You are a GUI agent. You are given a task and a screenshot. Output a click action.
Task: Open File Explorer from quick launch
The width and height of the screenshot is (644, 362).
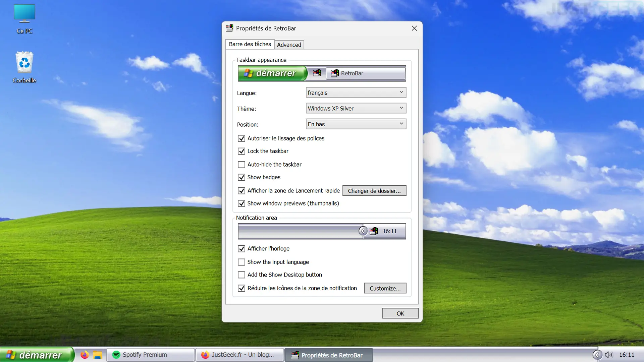click(x=98, y=355)
